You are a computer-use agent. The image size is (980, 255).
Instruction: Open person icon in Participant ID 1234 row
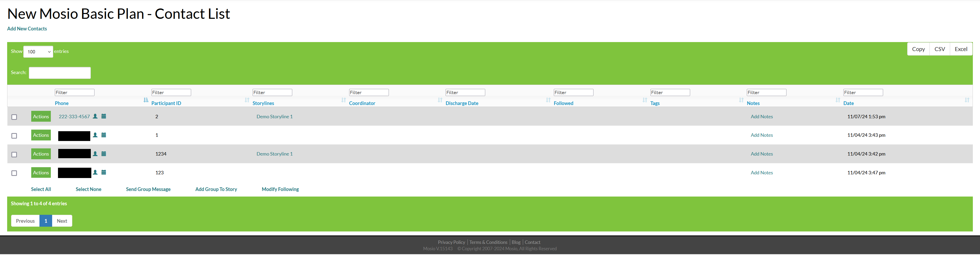(95, 154)
